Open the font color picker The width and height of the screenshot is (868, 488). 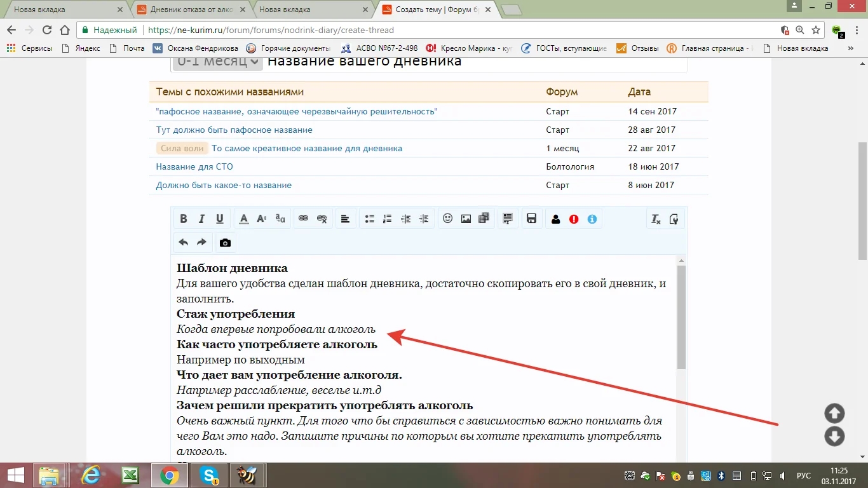244,219
